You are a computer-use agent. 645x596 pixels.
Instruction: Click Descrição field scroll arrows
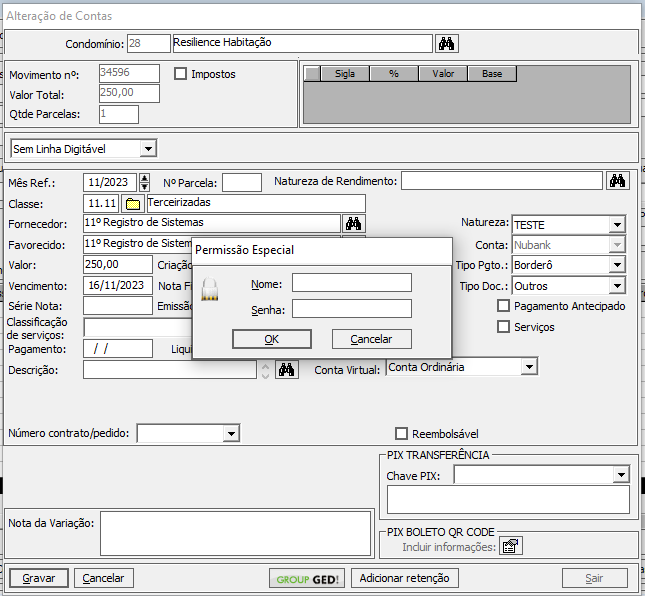(x=265, y=371)
